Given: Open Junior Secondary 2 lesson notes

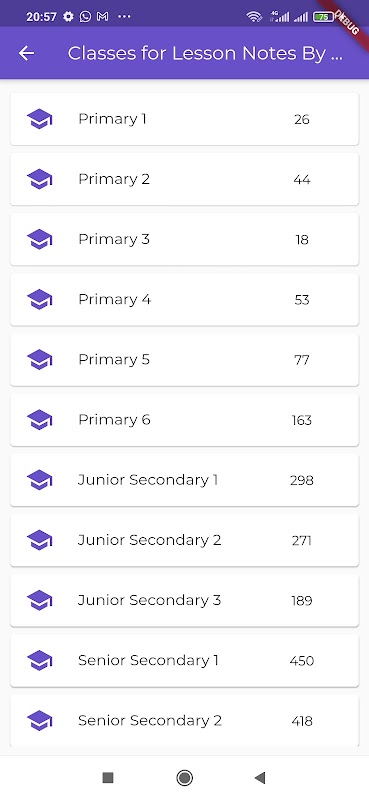Looking at the screenshot, I should click(184, 540).
